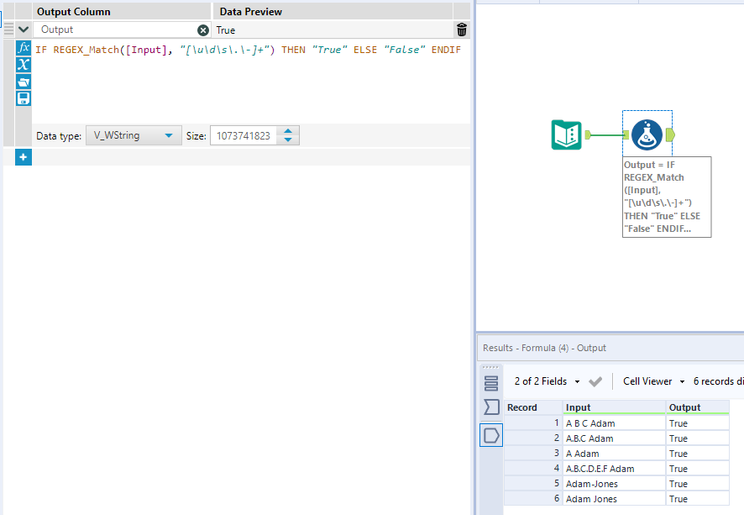Viewport: 744px width, 515px height.
Task: Click the Input Data tool output anchor
Action: click(x=588, y=135)
